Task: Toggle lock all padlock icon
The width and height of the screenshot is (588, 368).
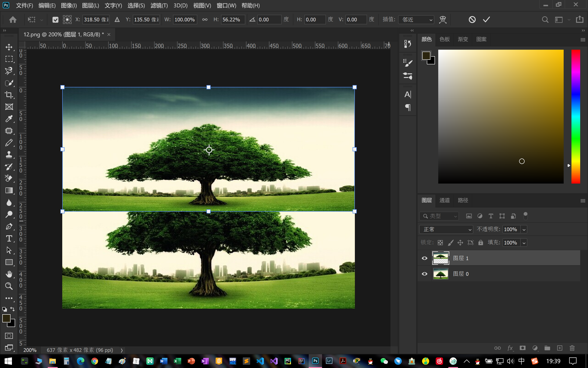Action: (x=481, y=242)
